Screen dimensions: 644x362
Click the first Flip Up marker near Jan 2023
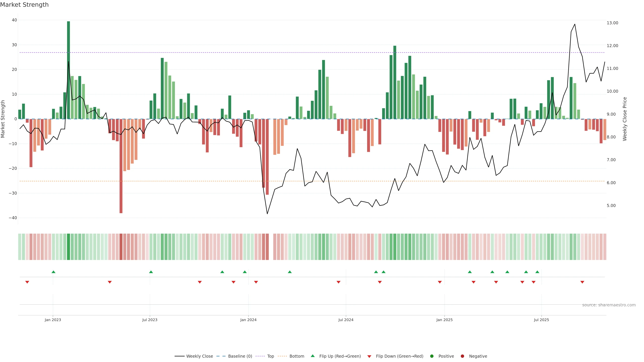coord(53,272)
